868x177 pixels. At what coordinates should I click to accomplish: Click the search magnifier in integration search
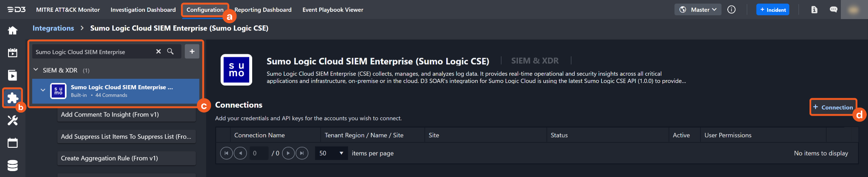[x=170, y=52]
